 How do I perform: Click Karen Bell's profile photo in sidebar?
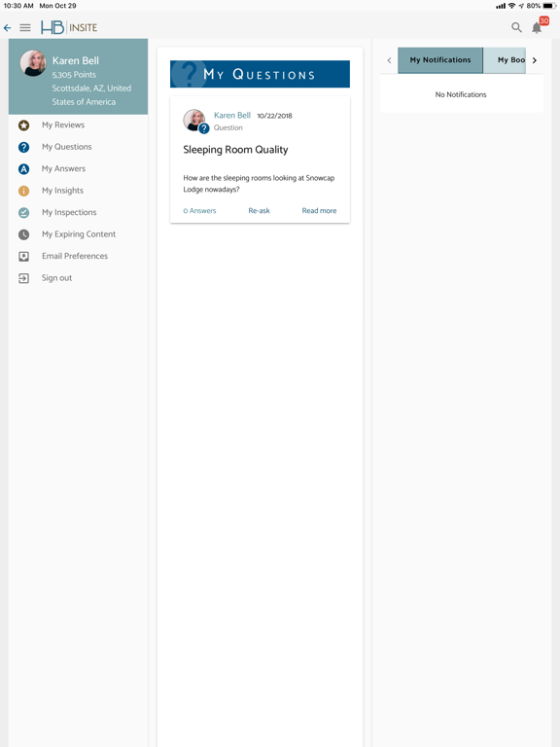[33, 63]
